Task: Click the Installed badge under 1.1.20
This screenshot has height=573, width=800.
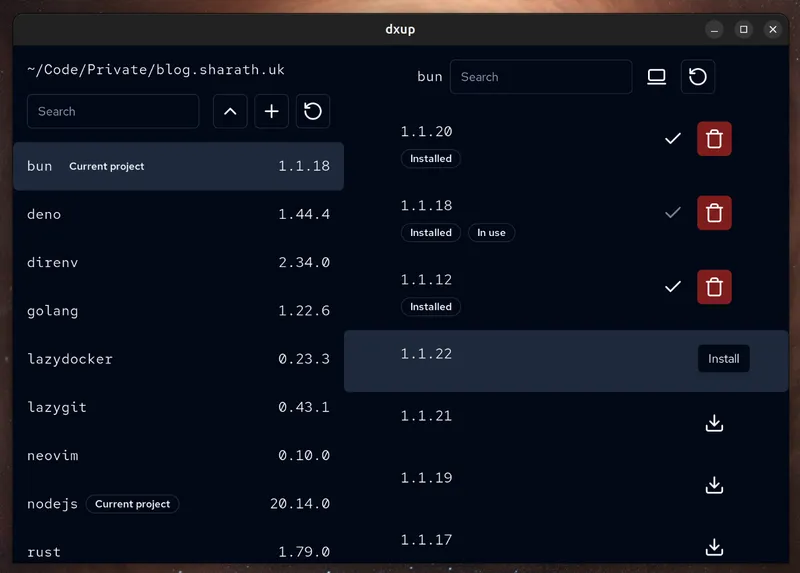Action: (431, 159)
